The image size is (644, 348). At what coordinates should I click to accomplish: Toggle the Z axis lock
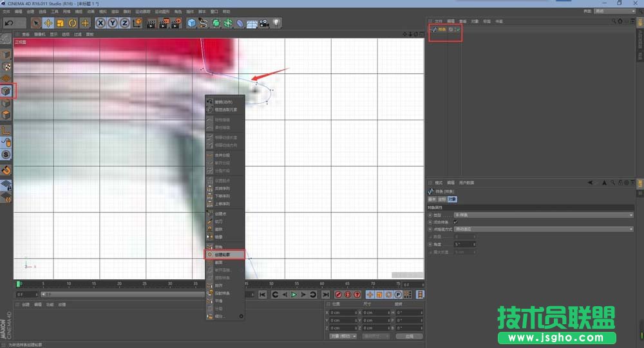pos(123,23)
